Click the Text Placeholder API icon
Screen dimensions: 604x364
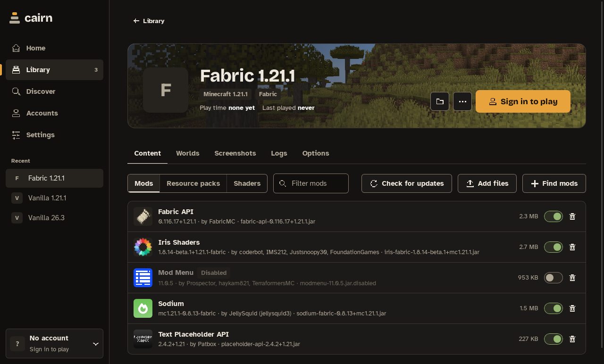143,339
